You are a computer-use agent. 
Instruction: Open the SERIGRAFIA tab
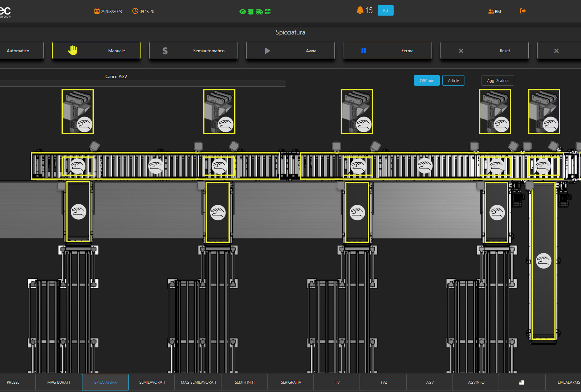[291, 382]
